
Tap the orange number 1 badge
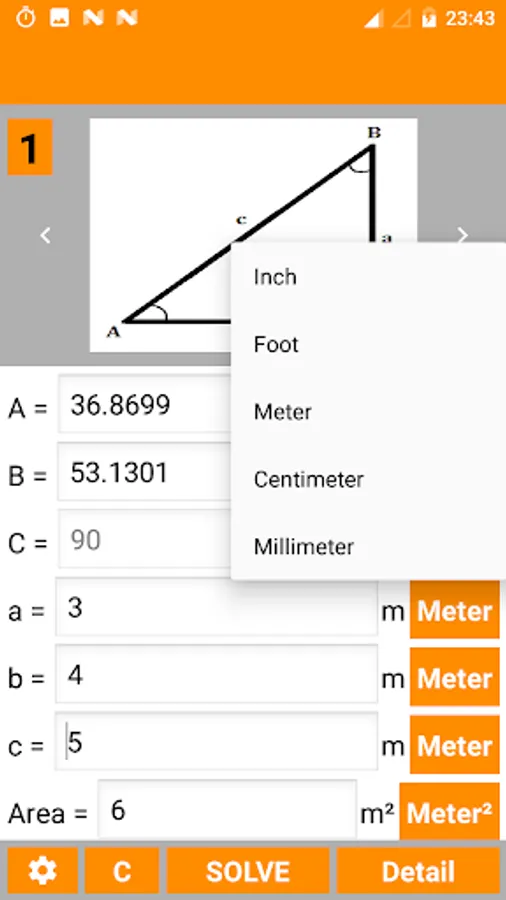[30, 148]
